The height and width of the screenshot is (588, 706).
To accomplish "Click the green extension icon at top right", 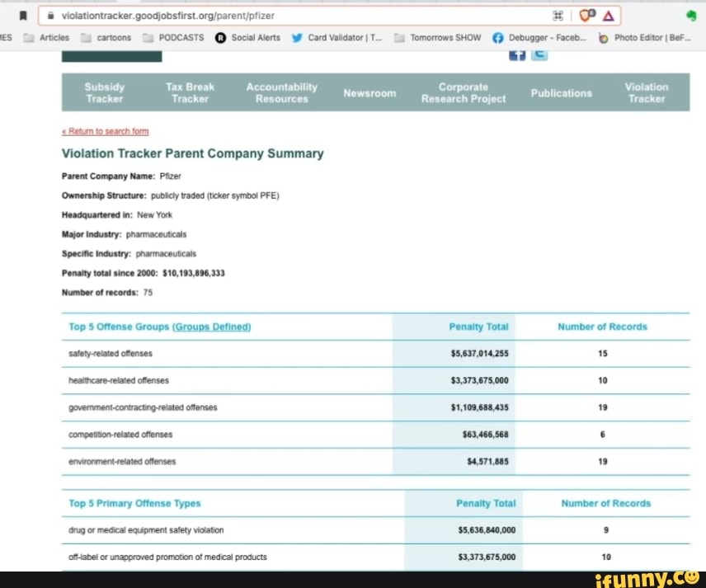I will 690,15.
